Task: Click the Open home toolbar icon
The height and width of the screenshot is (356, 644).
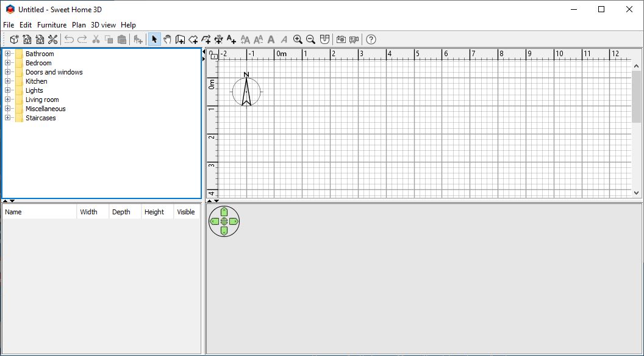Action: tap(27, 40)
